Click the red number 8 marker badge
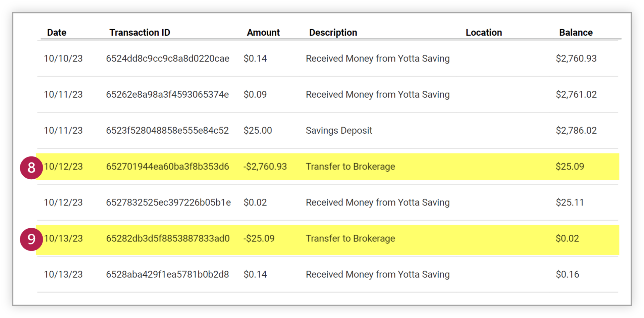The width and height of the screenshot is (644, 318). click(x=31, y=168)
